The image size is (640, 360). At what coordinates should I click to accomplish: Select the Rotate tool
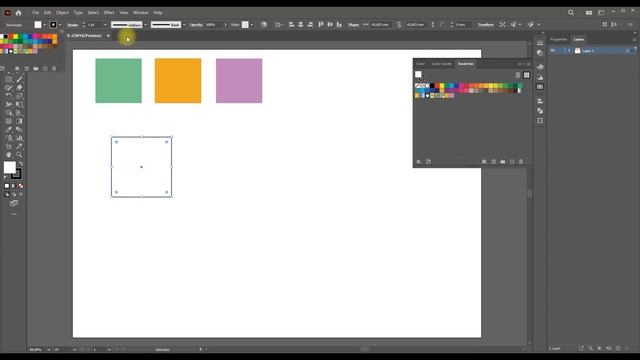click(x=9, y=96)
